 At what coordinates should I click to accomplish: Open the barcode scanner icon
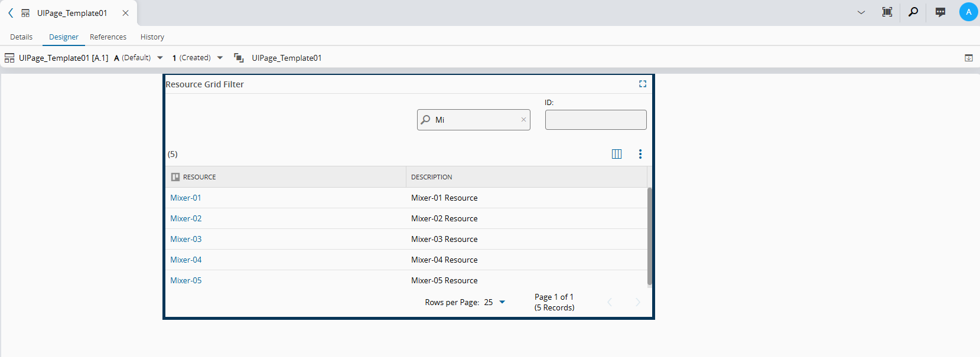[887, 12]
